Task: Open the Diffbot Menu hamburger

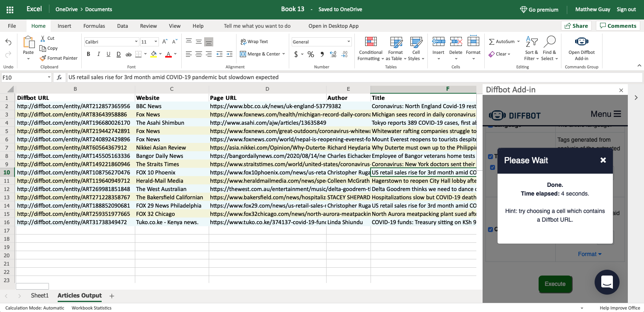Action: coord(606,114)
